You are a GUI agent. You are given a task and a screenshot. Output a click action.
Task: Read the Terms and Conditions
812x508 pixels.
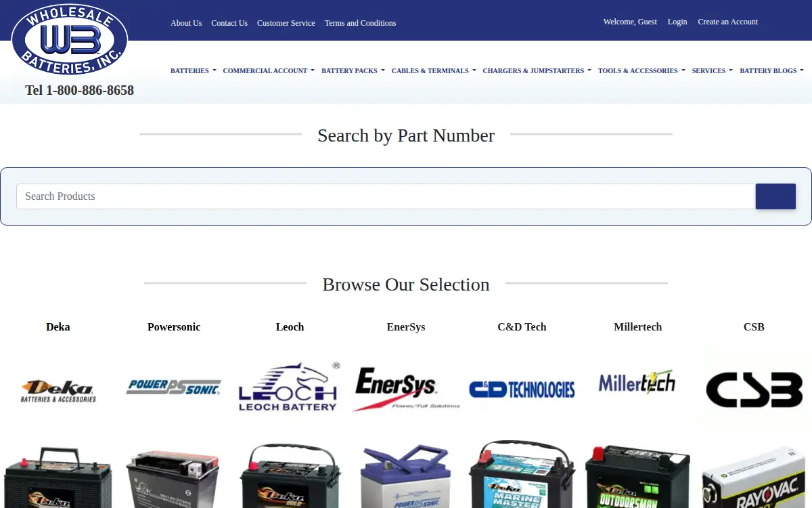(360, 23)
